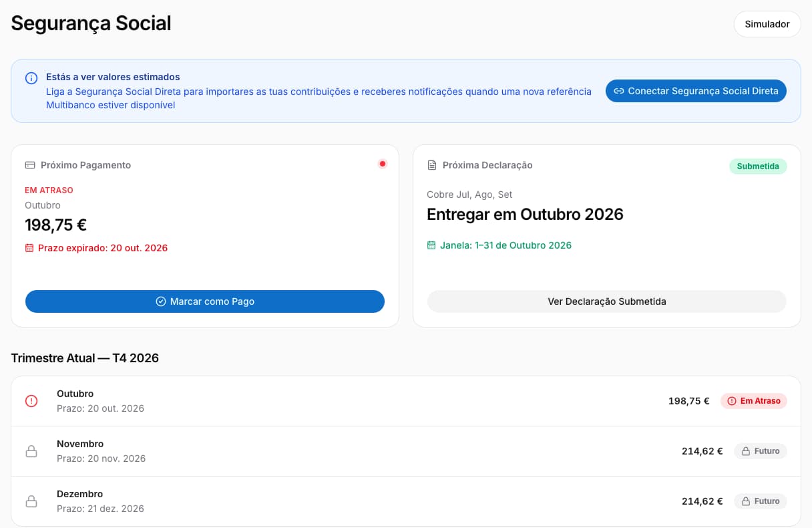Click the Outubro row name in the quarter list
The height and width of the screenshot is (528, 812).
[75, 394]
